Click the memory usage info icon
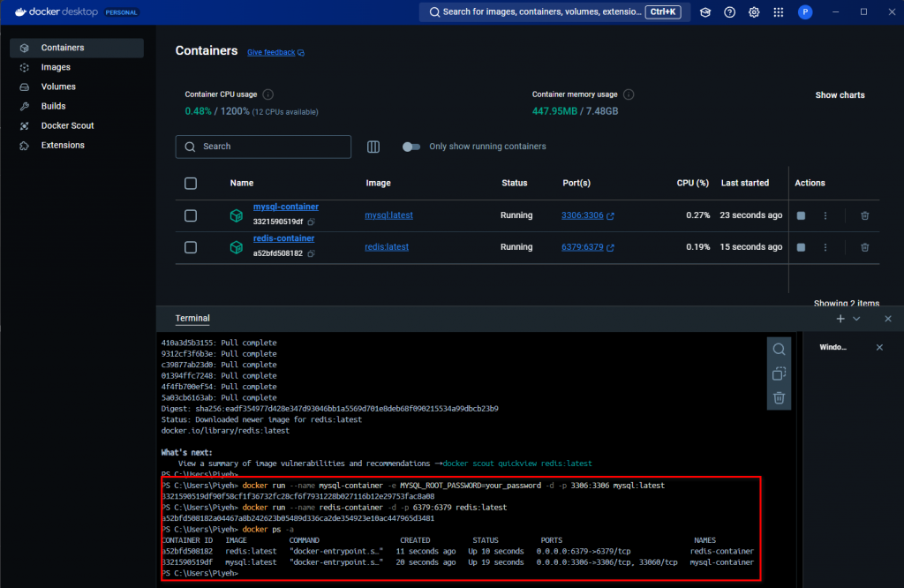Screen dimensions: 904x588 [629, 94]
